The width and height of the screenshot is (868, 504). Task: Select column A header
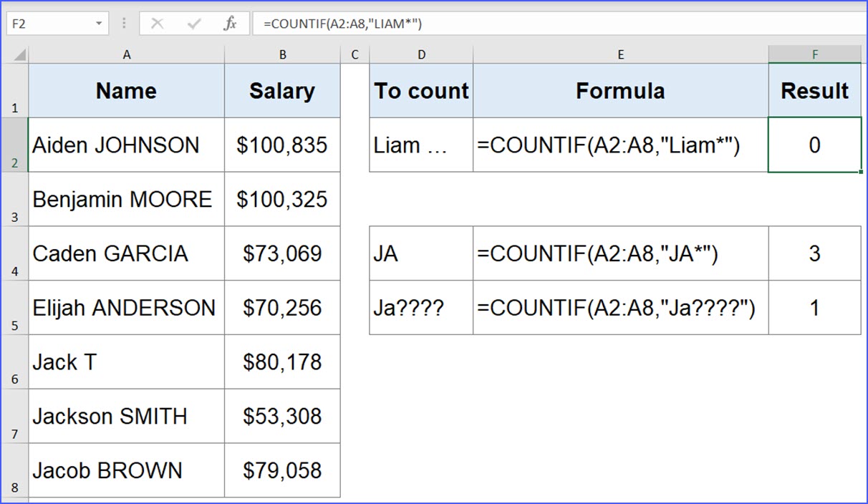[126, 54]
